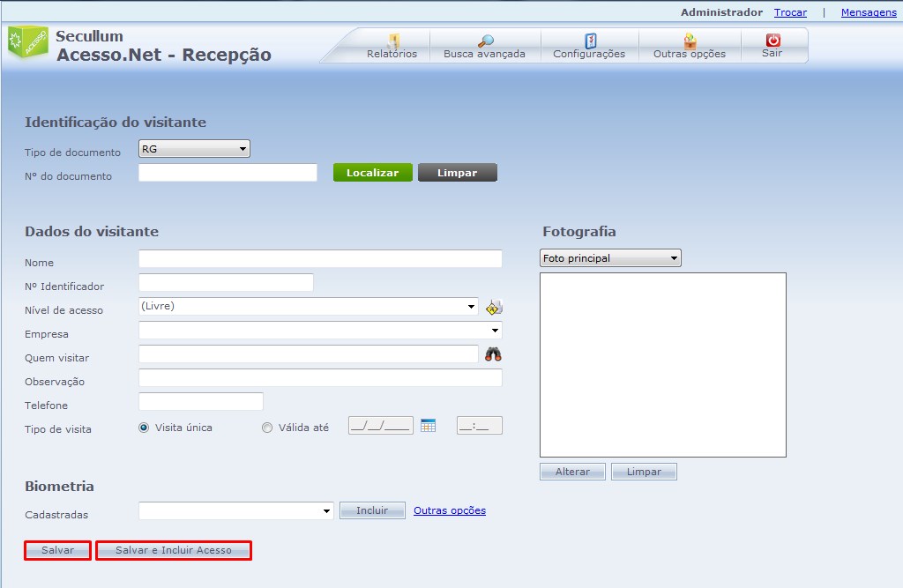Select the Válida até radio button
Screen dimensions: 903x588
point(267,428)
